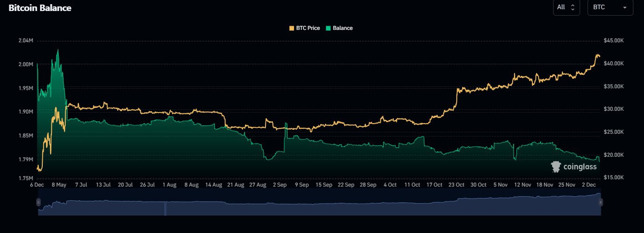644x233 pixels.
Task: Click the green balance peak near 8 May
Action: pos(58,51)
